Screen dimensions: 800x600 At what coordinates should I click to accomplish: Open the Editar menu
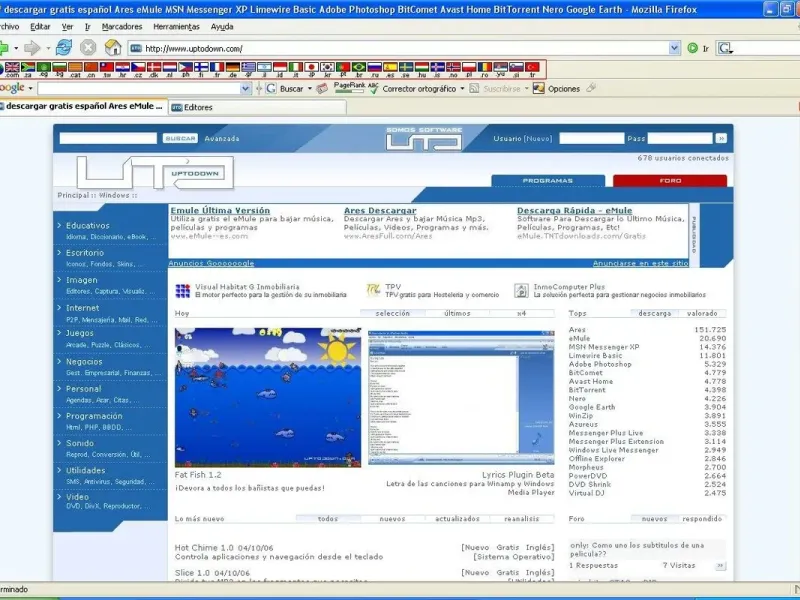[x=40, y=27]
